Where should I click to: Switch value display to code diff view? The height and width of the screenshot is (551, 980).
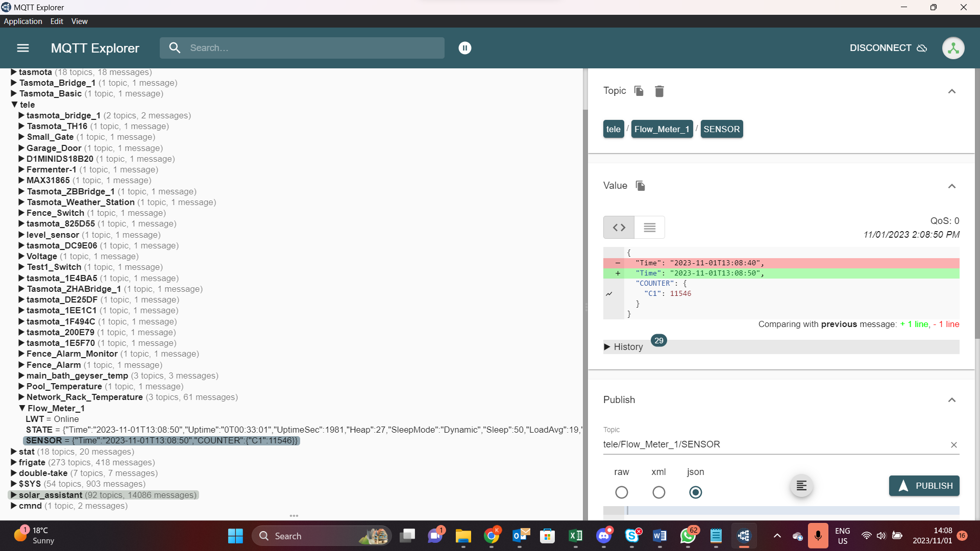point(618,227)
